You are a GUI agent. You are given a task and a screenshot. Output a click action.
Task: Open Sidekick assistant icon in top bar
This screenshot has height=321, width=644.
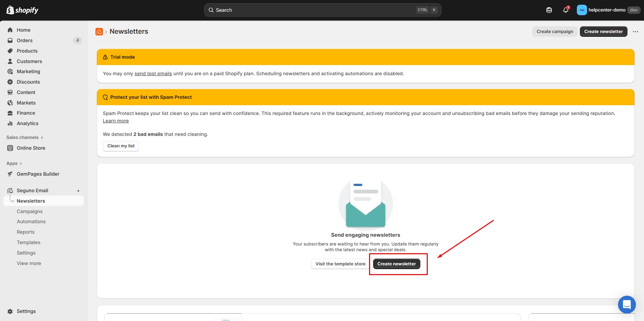click(549, 10)
